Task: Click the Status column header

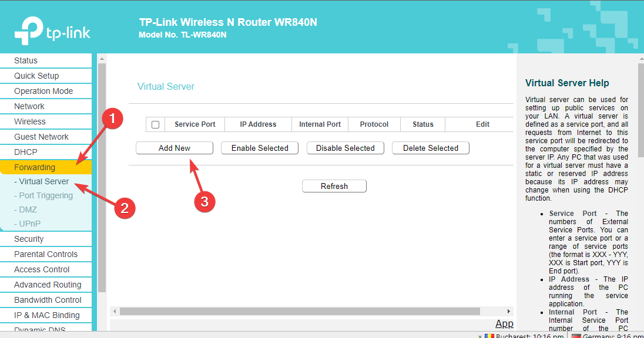Action: (x=423, y=124)
